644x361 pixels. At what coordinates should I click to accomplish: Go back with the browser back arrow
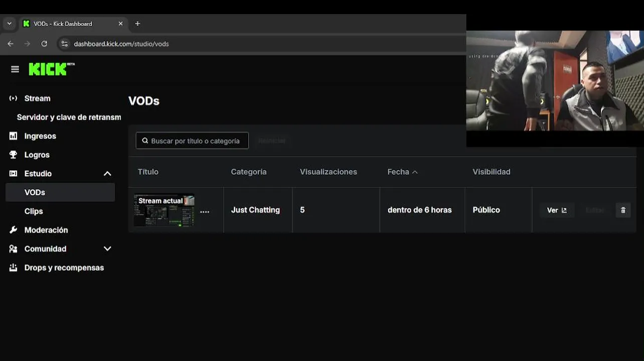tap(11, 44)
